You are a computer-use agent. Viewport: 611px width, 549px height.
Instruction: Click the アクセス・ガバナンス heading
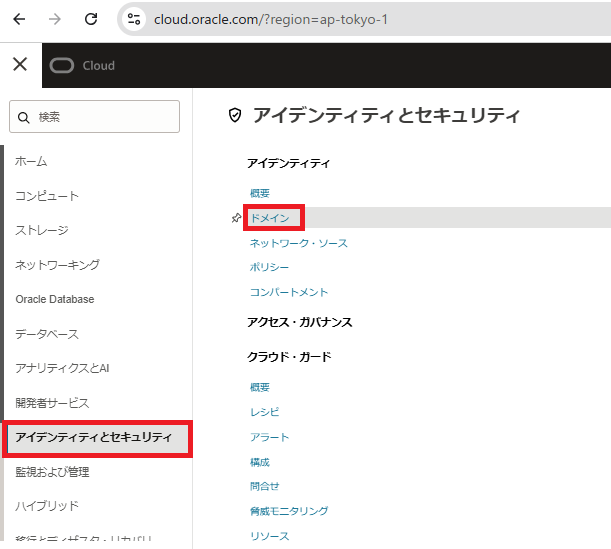(x=300, y=323)
